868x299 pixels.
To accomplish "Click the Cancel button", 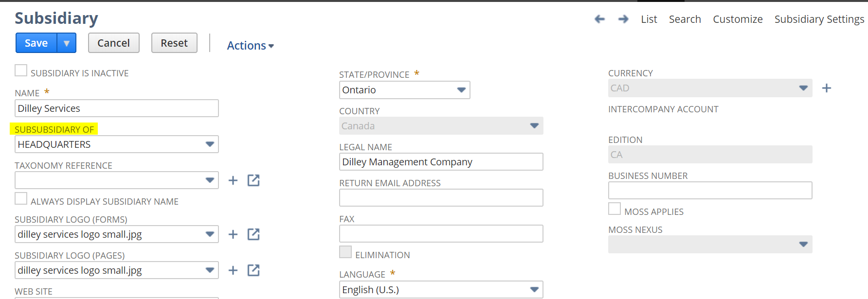I will click(x=113, y=43).
